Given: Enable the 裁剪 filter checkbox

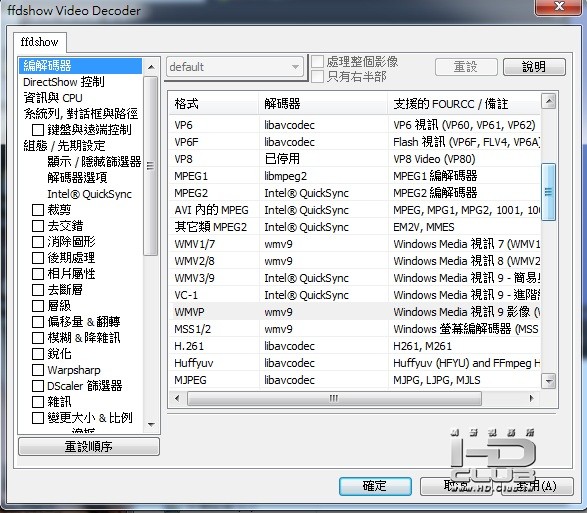Looking at the screenshot, I should [x=38, y=210].
